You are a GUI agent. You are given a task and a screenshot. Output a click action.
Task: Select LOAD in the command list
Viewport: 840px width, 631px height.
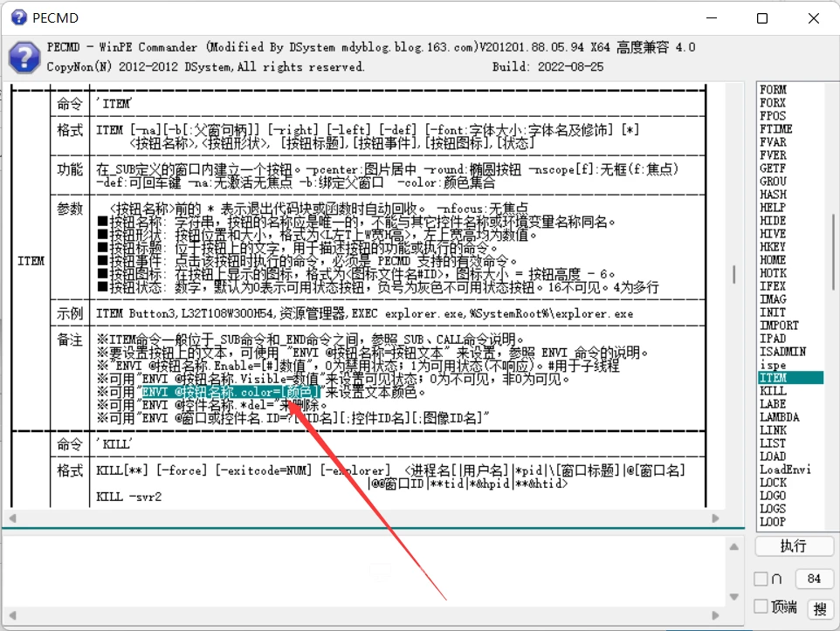point(773,456)
